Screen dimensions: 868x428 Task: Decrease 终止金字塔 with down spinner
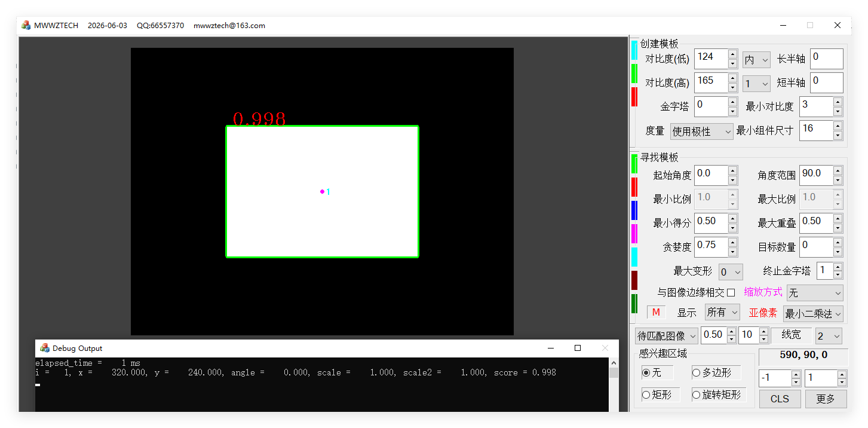click(x=838, y=275)
